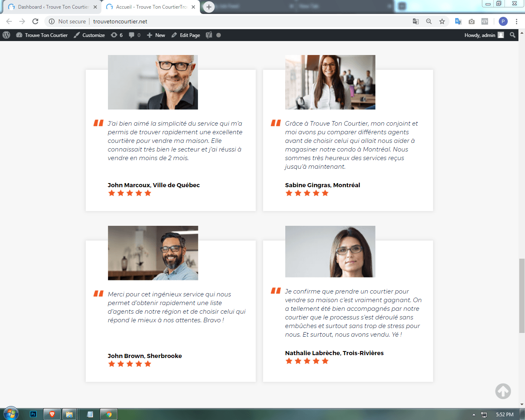525x420 pixels.
Task: Show hidden system tray icons
Action: (x=474, y=415)
